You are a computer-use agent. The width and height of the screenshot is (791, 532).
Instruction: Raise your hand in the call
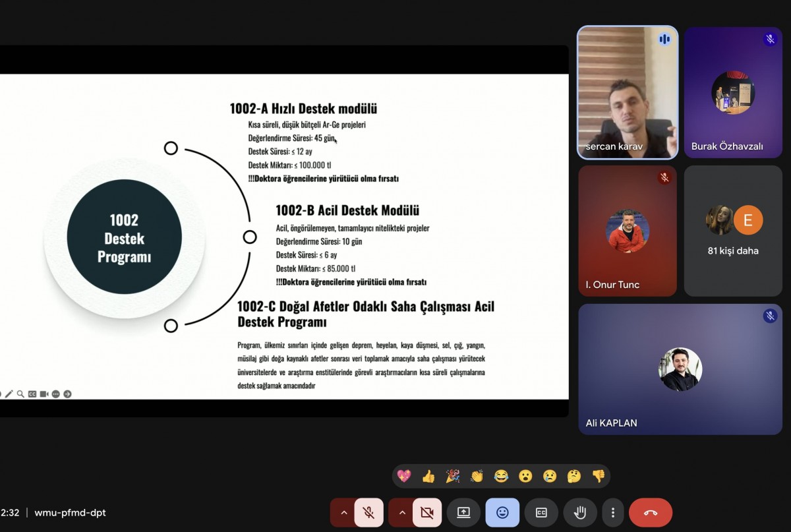580,512
